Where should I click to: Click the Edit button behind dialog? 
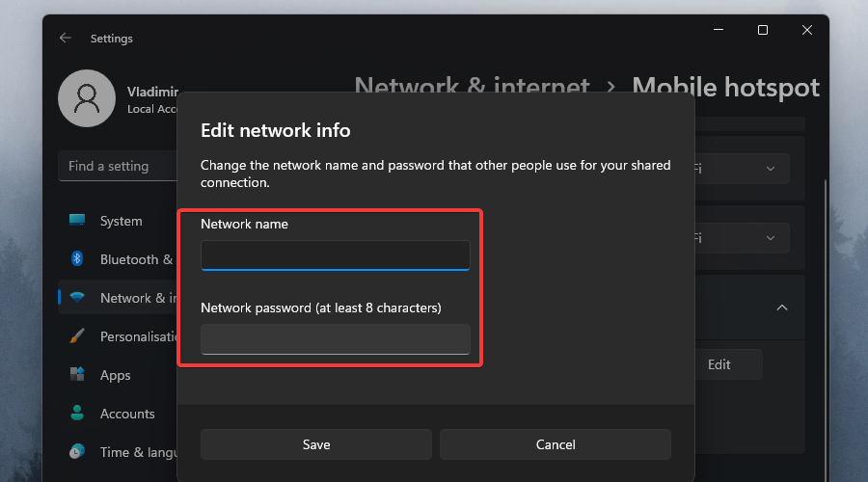719,364
